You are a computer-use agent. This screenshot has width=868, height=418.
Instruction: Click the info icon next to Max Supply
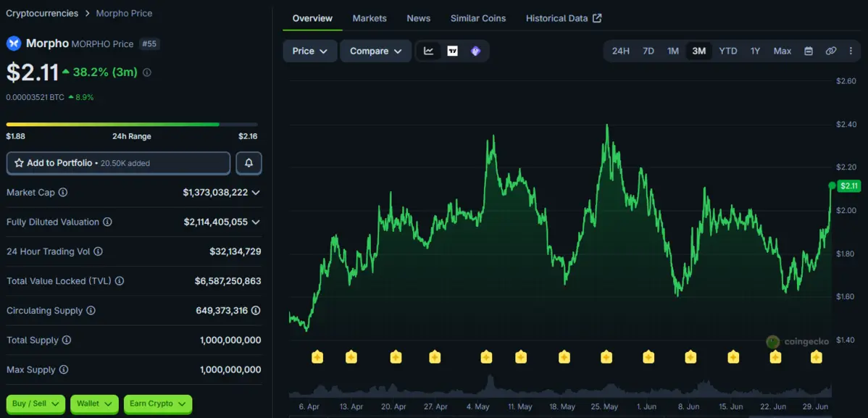click(x=64, y=370)
